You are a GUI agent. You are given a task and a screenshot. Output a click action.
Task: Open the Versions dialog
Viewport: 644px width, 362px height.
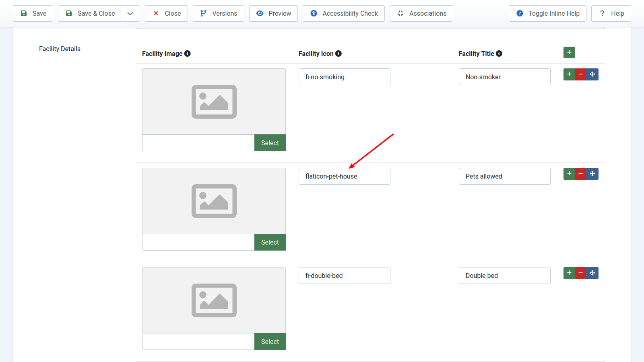click(x=218, y=14)
